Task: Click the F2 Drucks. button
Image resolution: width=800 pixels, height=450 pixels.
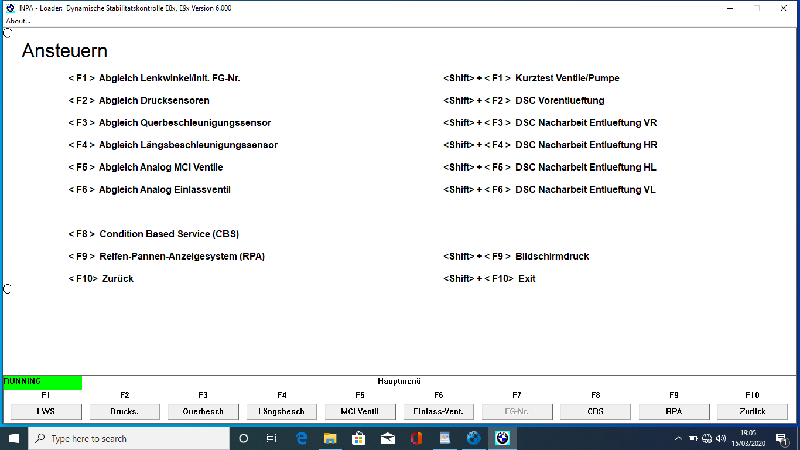Action: coord(124,411)
